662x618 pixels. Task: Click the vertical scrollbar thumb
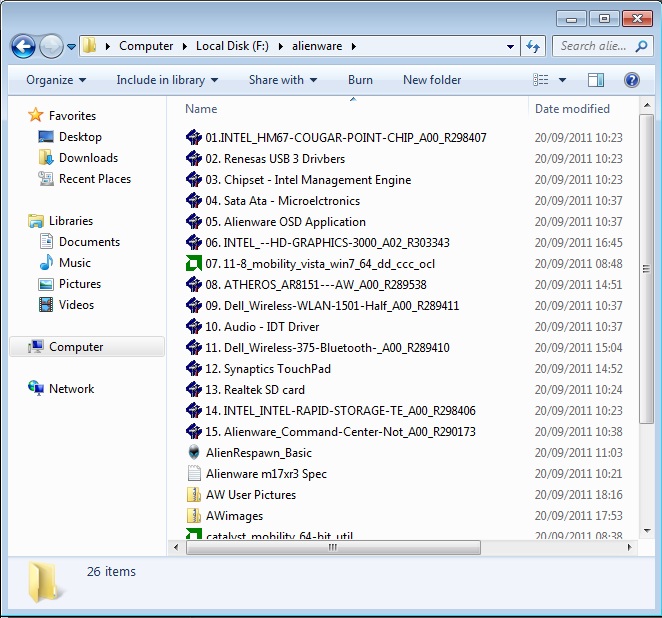[646, 268]
